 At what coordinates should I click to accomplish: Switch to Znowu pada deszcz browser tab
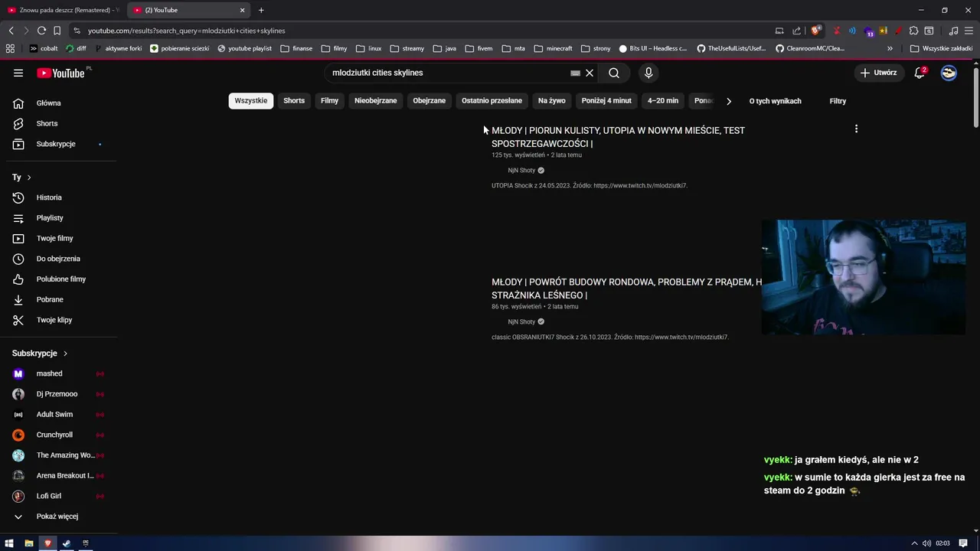click(x=63, y=10)
